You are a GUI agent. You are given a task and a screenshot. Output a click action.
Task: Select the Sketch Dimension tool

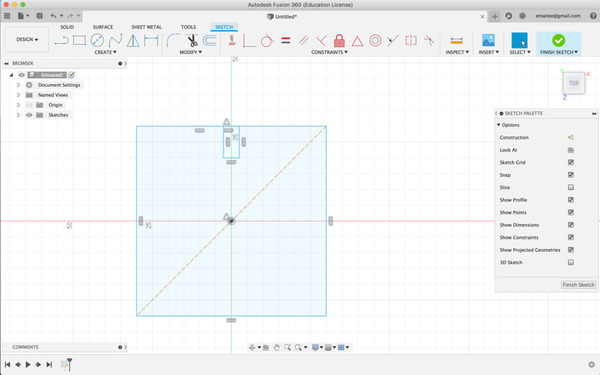coord(151,40)
